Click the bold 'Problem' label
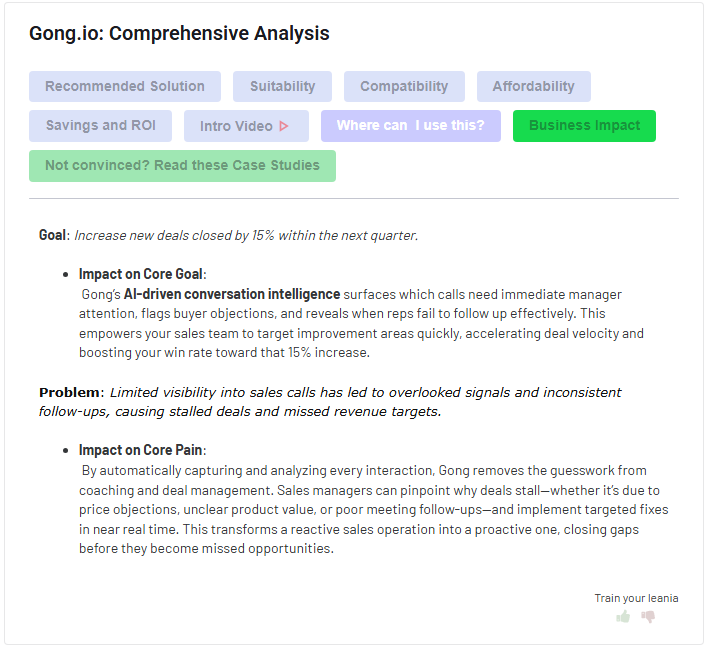 [70, 392]
